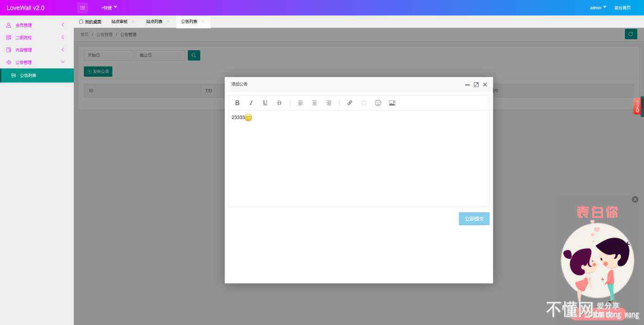Image resolution: width=644 pixels, height=325 pixels.
Task: Go to 前台首页 link
Action: (622, 7)
